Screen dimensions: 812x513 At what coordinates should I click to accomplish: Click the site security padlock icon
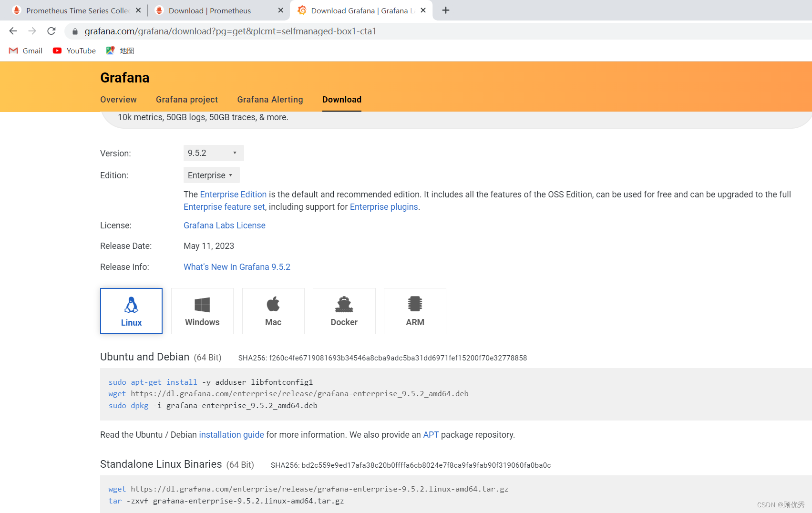(x=74, y=31)
